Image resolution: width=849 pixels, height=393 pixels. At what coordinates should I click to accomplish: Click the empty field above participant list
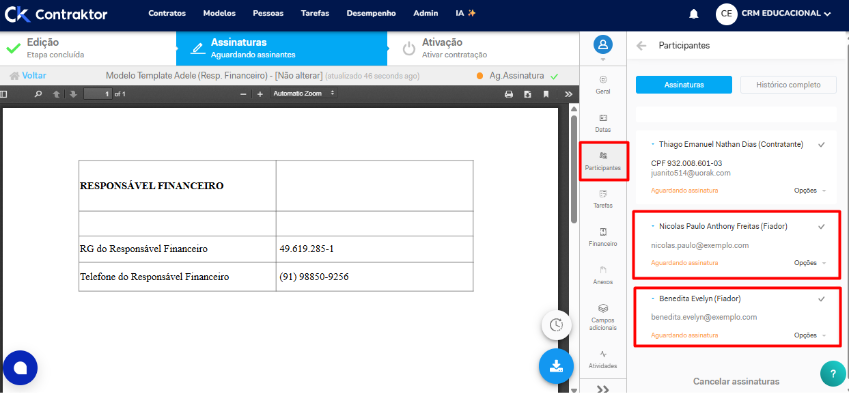coord(736,114)
